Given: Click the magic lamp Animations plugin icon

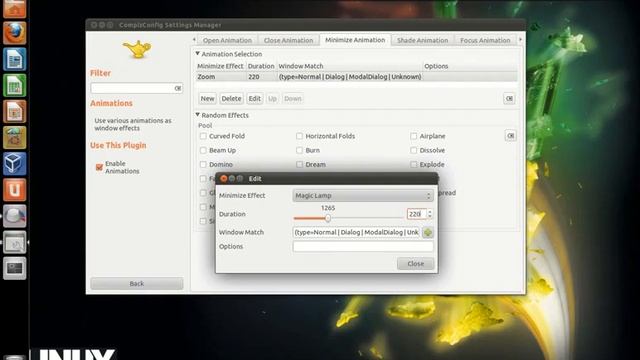Looking at the screenshot, I should pos(137,49).
